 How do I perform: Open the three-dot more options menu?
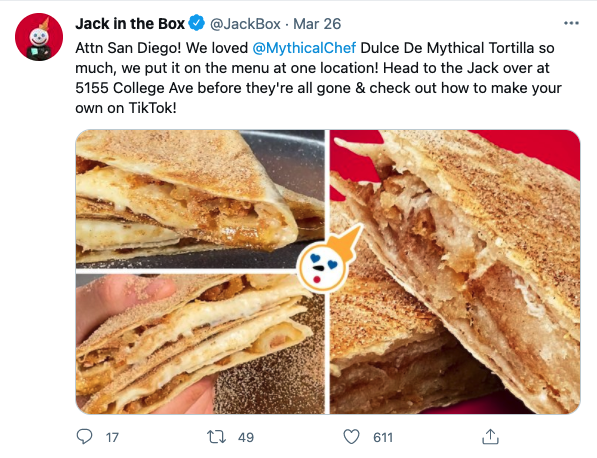click(571, 23)
